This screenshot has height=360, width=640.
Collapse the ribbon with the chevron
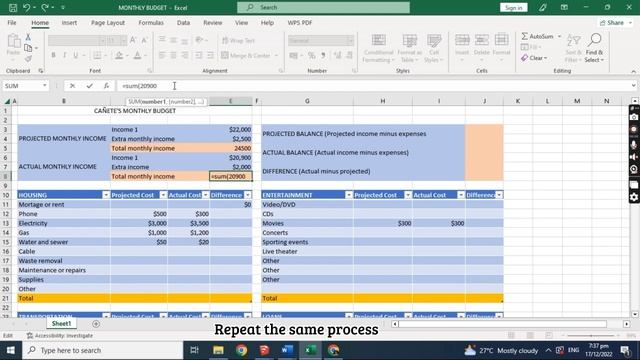pos(633,71)
